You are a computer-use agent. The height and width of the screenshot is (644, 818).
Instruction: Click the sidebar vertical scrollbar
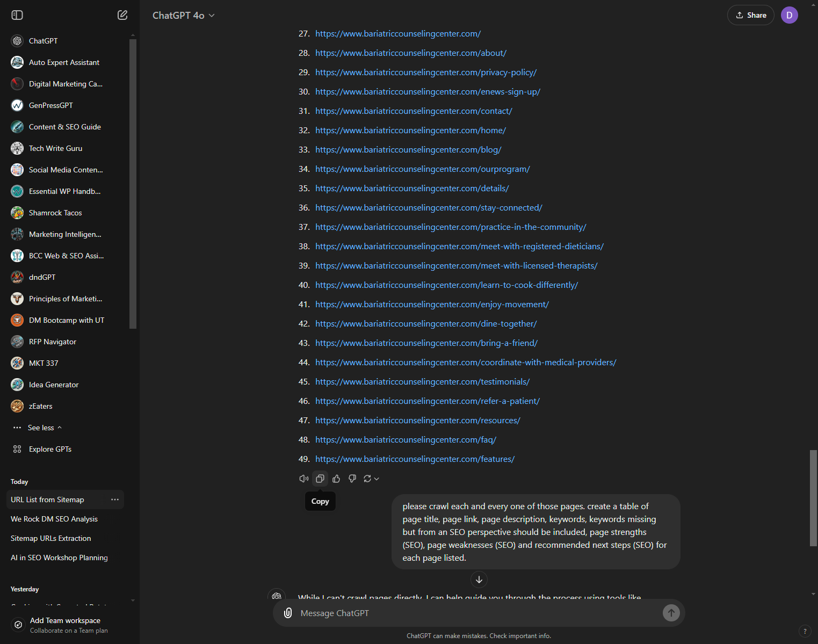(133, 184)
